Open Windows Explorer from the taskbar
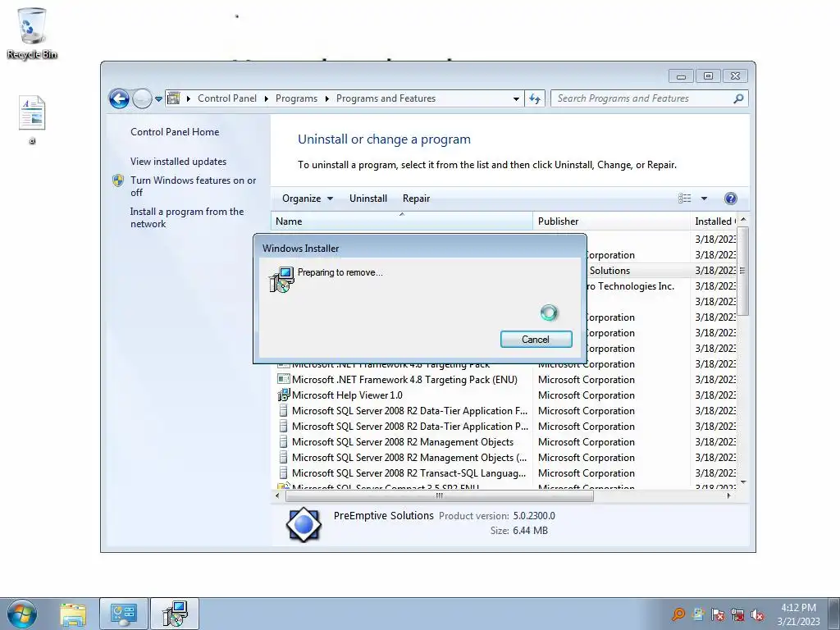 73,614
